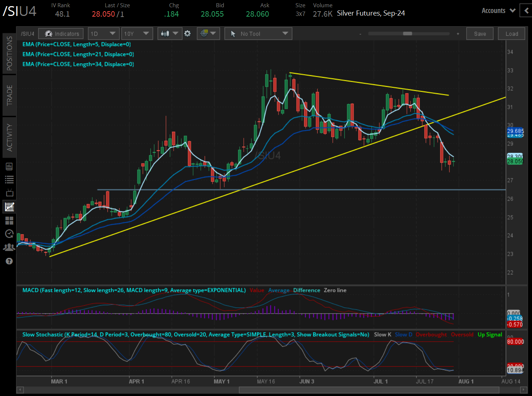
Task: Click the Load button
Action: pyautogui.click(x=511, y=33)
